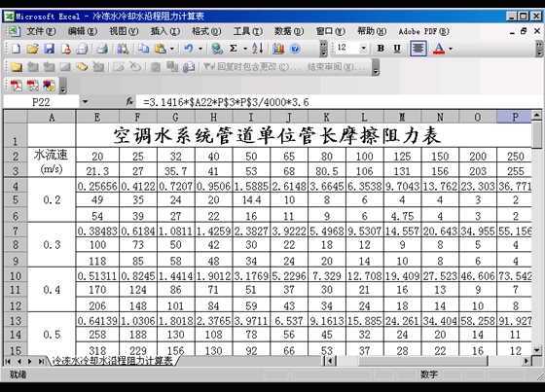The height and width of the screenshot is (392, 545).
Task: Open a file with the Open folder icon
Action: (x=32, y=49)
